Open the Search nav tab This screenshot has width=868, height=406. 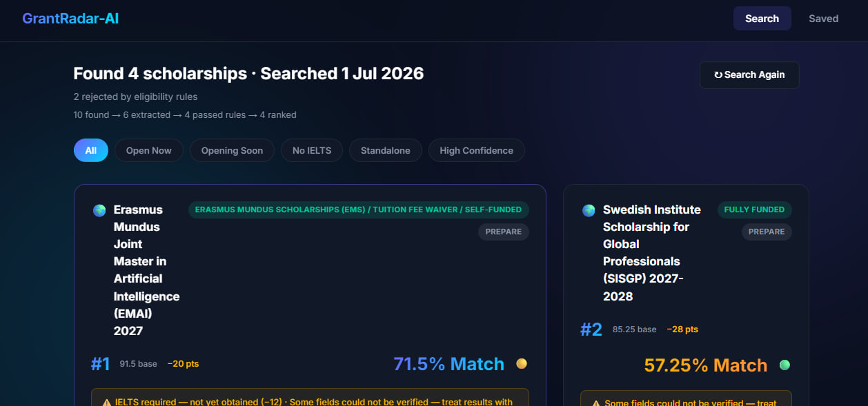click(x=762, y=19)
